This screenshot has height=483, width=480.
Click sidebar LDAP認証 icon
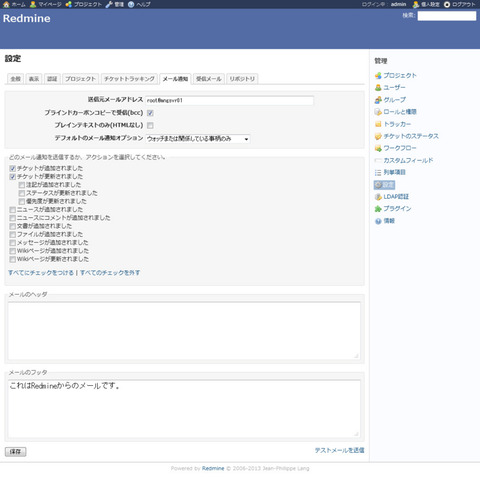tap(378, 197)
